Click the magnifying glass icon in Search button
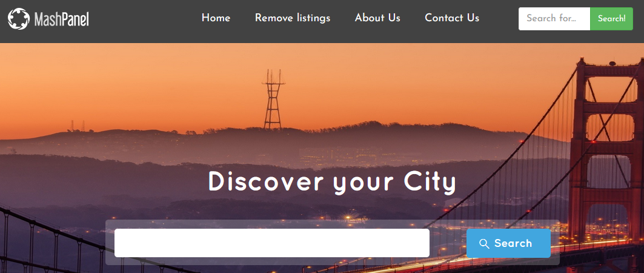The image size is (644, 273). 484,244
